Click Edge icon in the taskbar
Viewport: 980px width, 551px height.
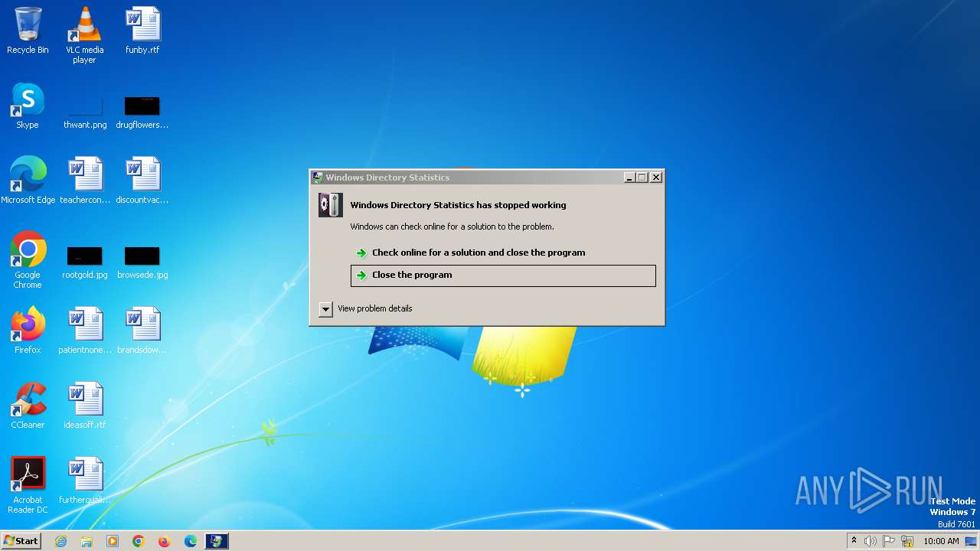[x=191, y=541]
